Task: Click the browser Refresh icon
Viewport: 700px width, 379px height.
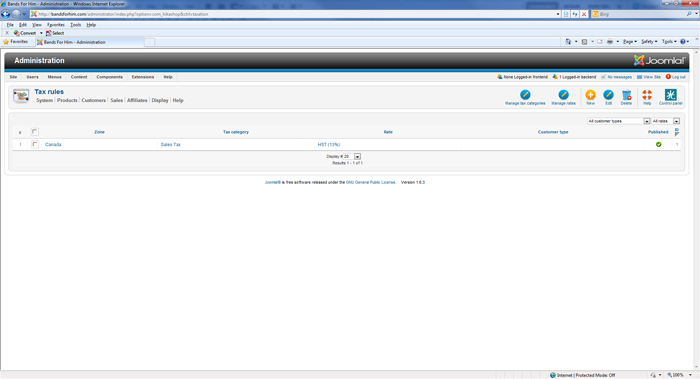Action: click(x=575, y=14)
